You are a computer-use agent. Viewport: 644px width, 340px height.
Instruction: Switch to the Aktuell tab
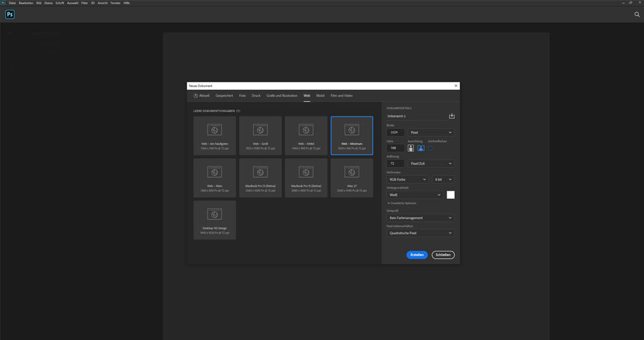(201, 96)
